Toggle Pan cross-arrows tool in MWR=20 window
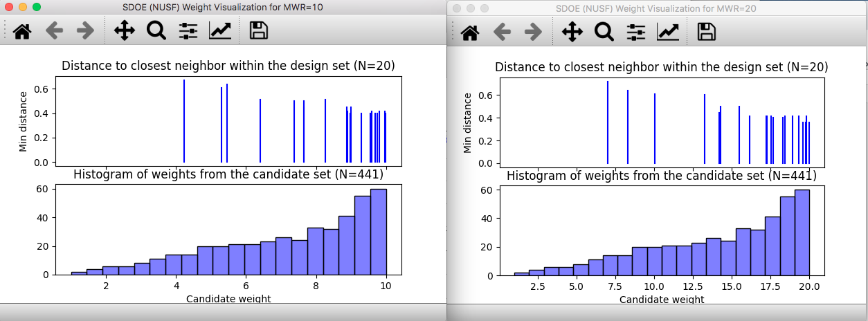The height and width of the screenshot is (321, 868). pyautogui.click(x=572, y=32)
